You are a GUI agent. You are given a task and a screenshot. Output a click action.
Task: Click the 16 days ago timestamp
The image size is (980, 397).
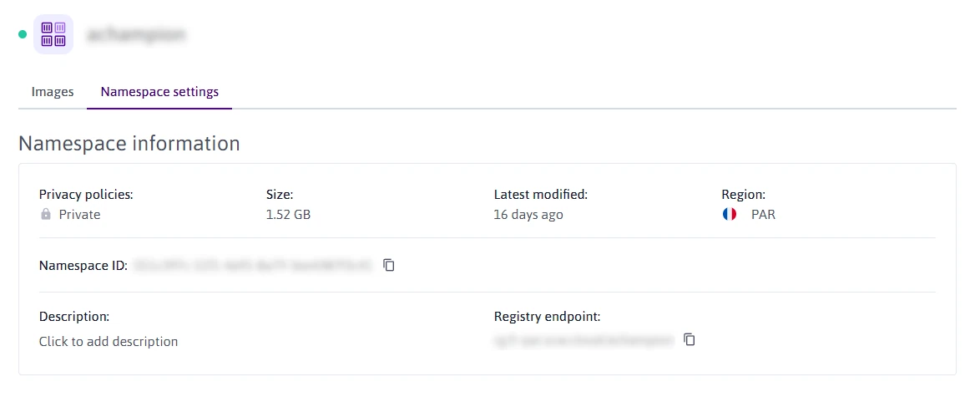tap(528, 215)
